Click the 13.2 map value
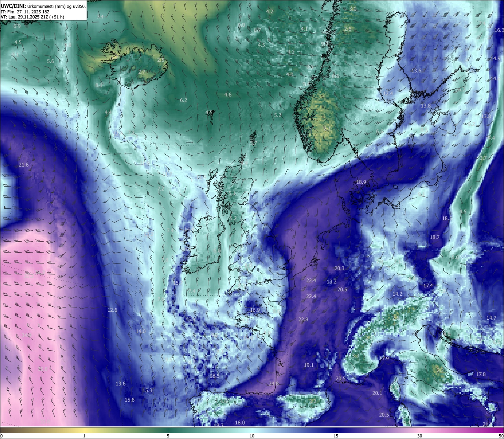Viewport: 504px width, 439px height. [332, 282]
